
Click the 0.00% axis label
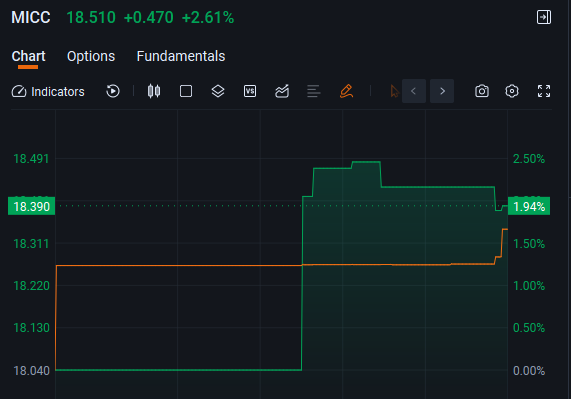[x=529, y=371]
